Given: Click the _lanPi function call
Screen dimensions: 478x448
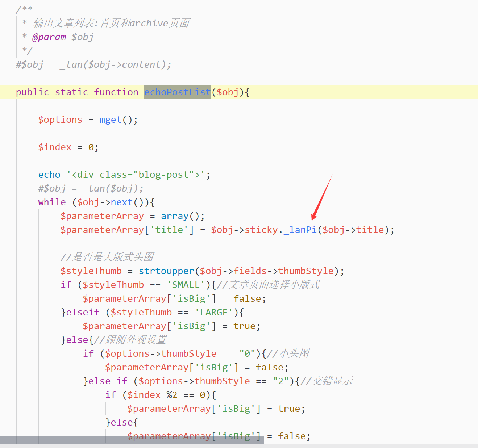Looking at the screenshot, I should [x=300, y=230].
